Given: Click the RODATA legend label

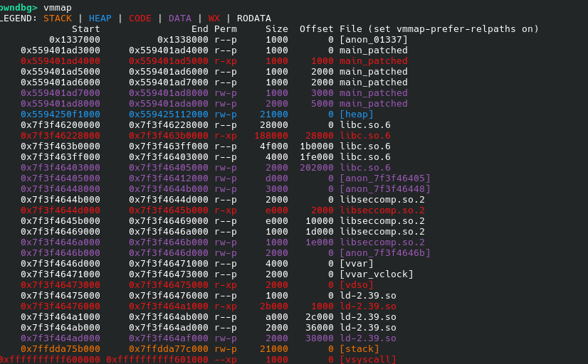Looking at the screenshot, I should (254, 18).
